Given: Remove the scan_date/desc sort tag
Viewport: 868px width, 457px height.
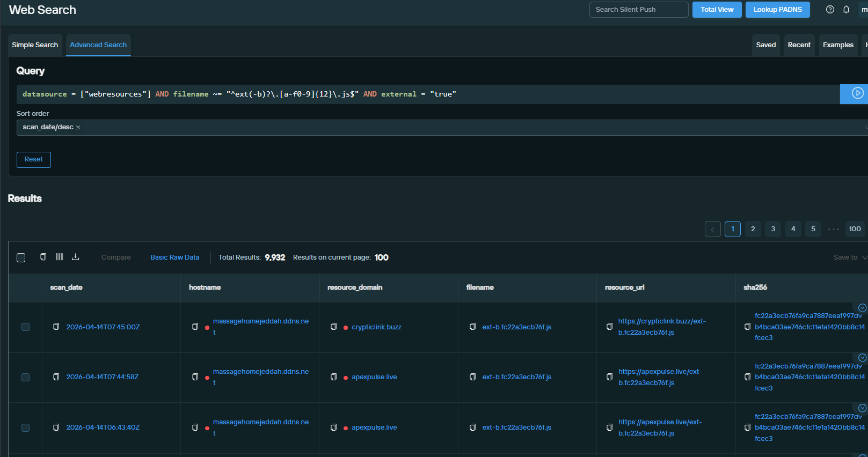Looking at the screenshot, I should pos(78,128).
